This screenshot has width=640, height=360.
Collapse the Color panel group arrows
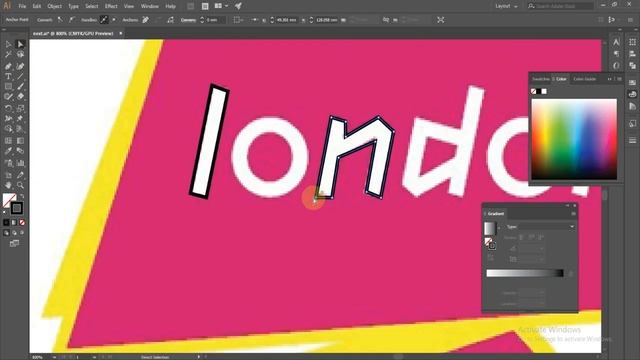[610, 79]
